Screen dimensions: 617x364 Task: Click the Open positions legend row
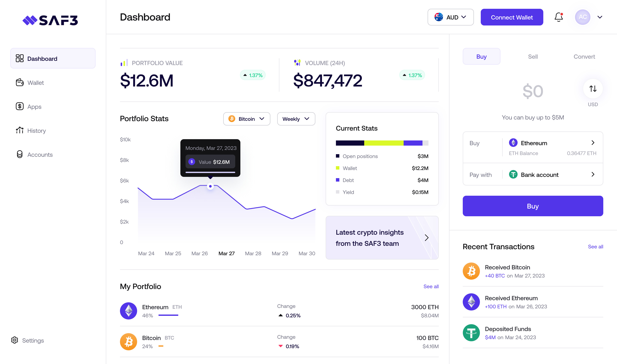point(382,156)
